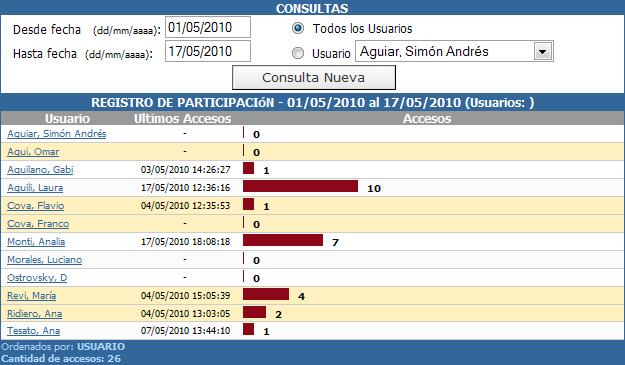Focus the Desde fecha input field
Screen dimensions: 625x365
pos(208,27)
